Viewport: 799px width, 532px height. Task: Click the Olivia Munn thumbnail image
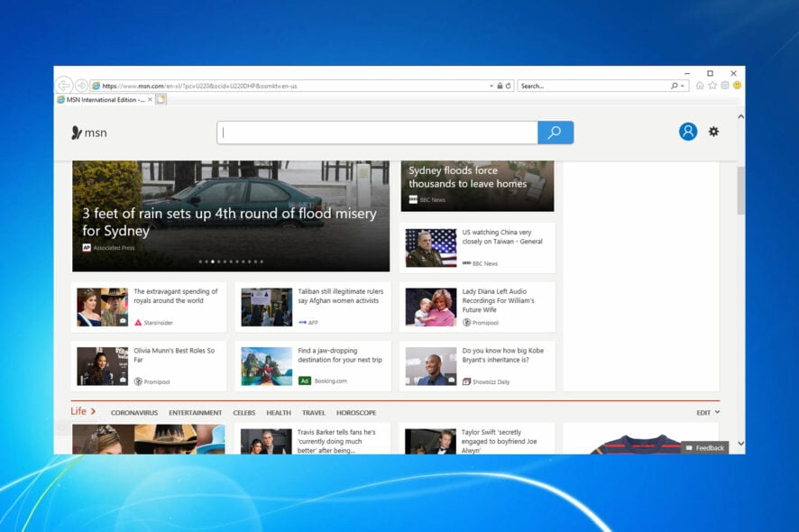[103, 366]
